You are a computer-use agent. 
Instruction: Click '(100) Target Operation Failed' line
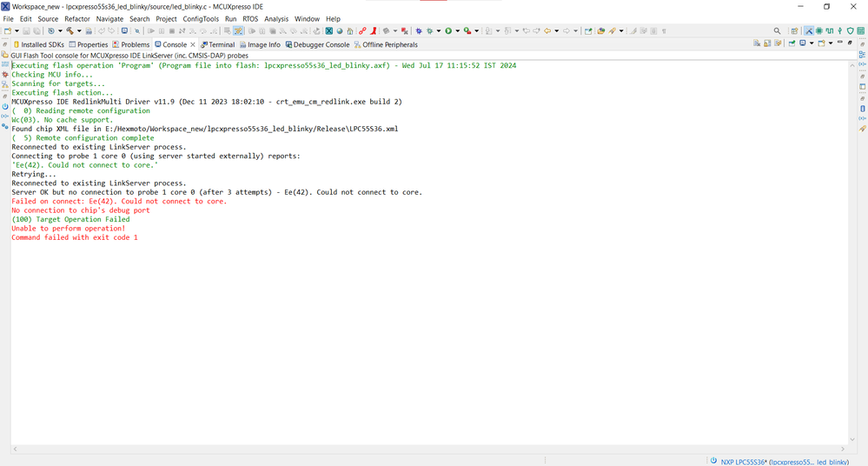click(71, 219)
